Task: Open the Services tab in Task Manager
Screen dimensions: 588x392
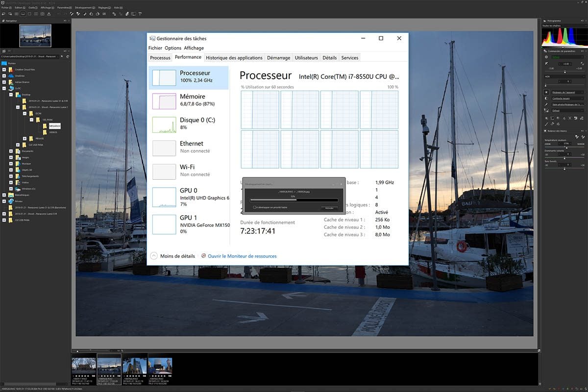Action: 350,58
